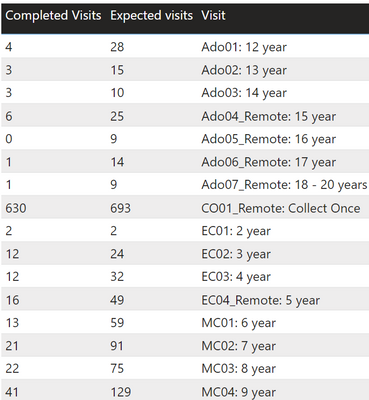The height and width of the screenshot is (400, 369).
Task: Select Ado06_Remote: 17 year row
Action: coord(185,162)
